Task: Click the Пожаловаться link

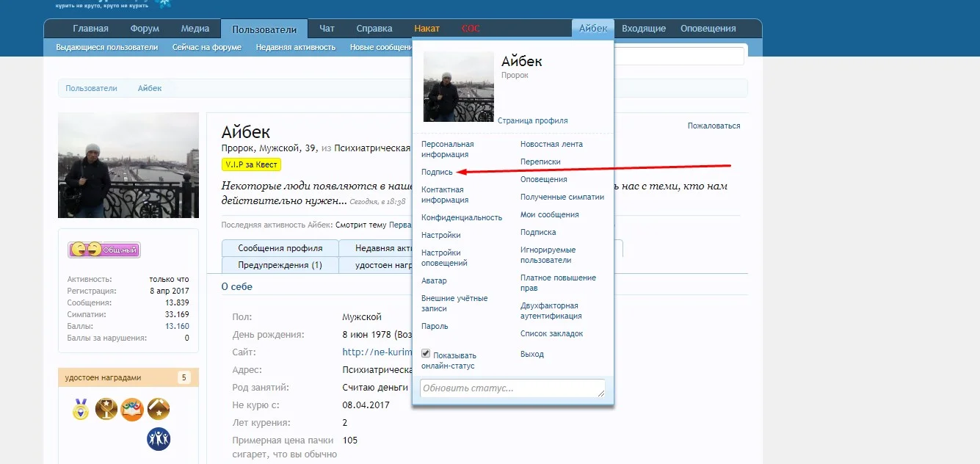Action: pos(712,125)
